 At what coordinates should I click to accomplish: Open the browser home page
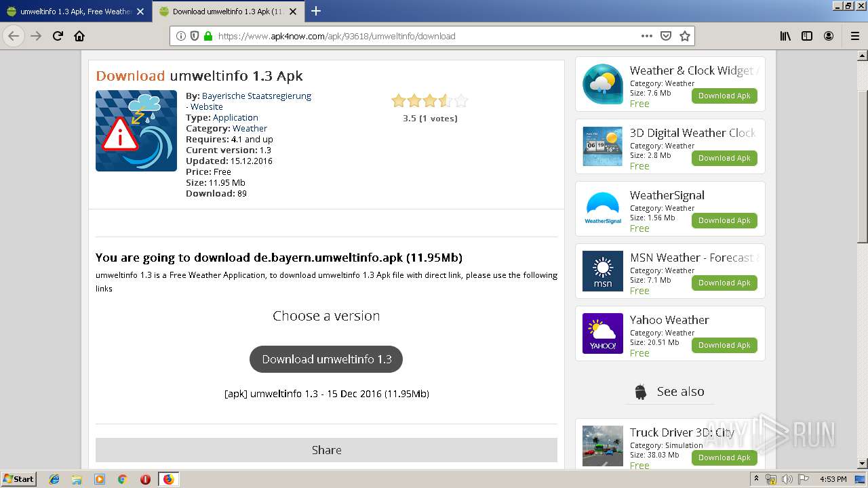(x=79, y=36)
